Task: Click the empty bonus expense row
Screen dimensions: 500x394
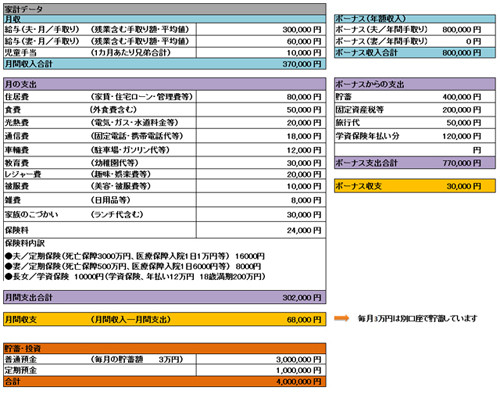Action: (415, 150)
